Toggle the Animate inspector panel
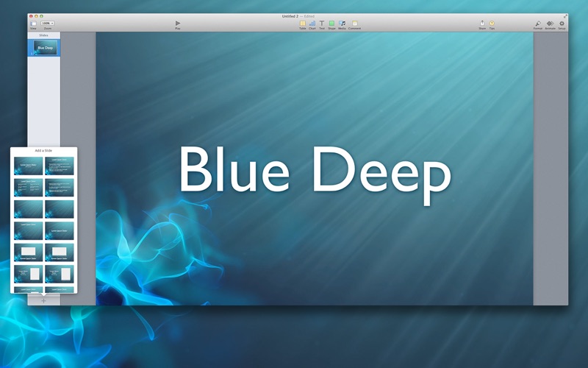The image size is (588, 368). tap(550, 24)
